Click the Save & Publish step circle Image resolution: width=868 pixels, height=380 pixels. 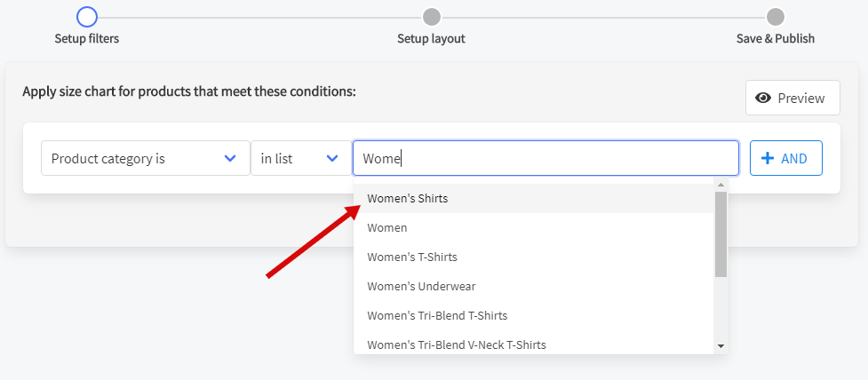pos(776,17)
